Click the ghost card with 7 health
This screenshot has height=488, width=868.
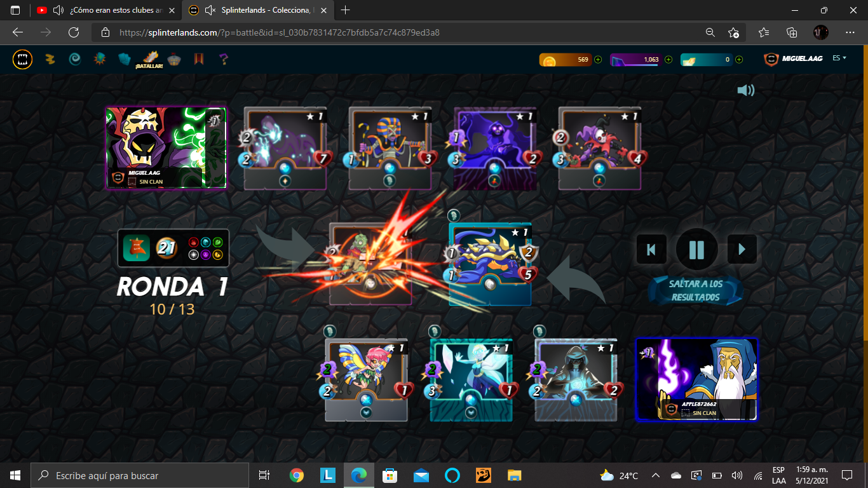click(x=285, y=148)
